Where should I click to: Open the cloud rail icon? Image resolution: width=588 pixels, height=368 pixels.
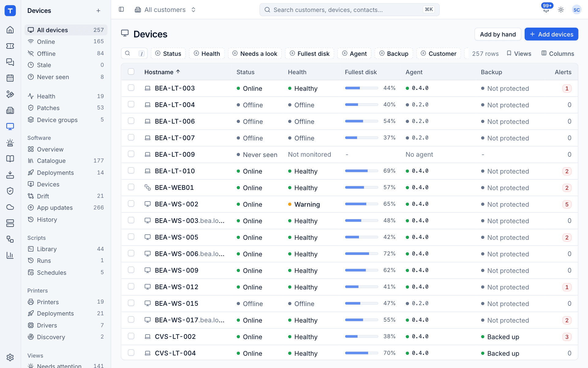[x=10, y=207]
